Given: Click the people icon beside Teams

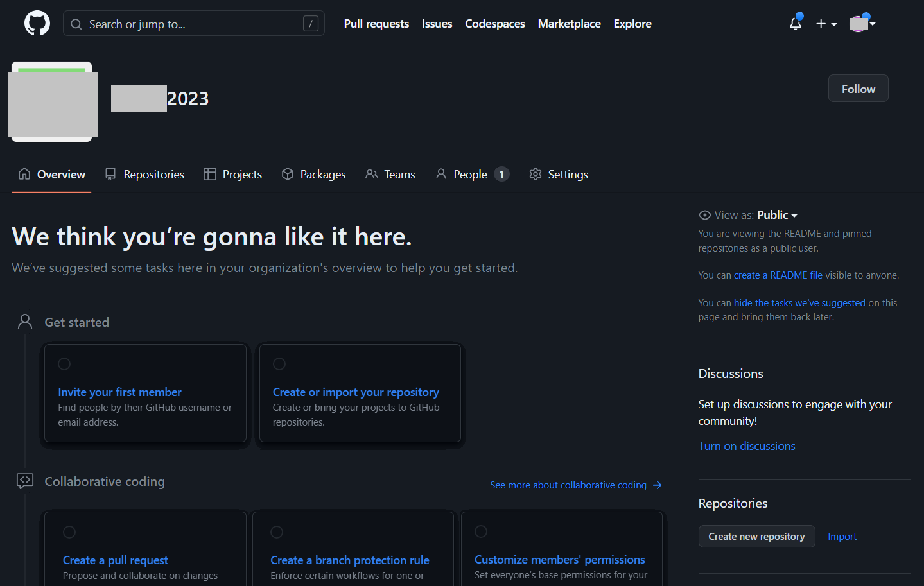Looking at the screenshot, I should pos(371,174).
